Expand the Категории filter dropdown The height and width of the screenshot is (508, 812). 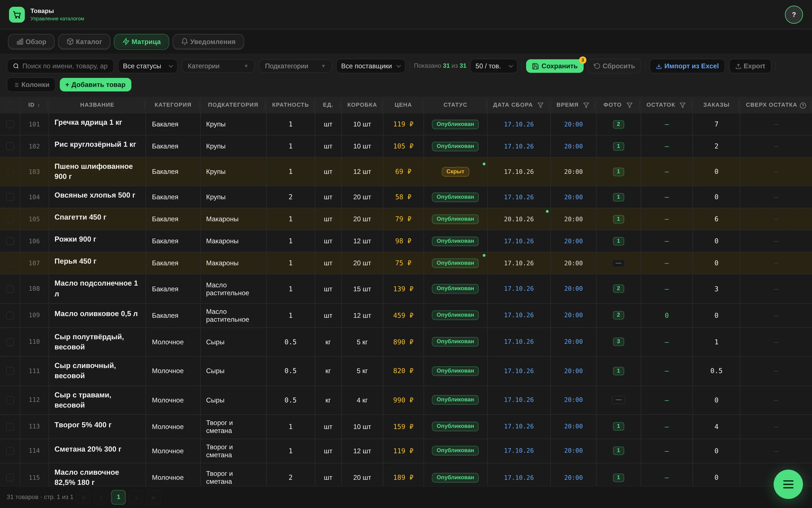(218, 66)
